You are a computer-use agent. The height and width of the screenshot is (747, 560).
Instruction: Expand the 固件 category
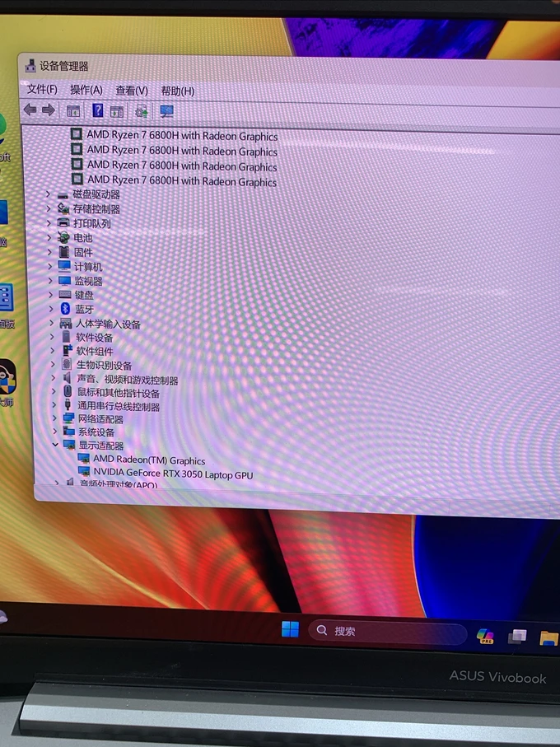49,251
